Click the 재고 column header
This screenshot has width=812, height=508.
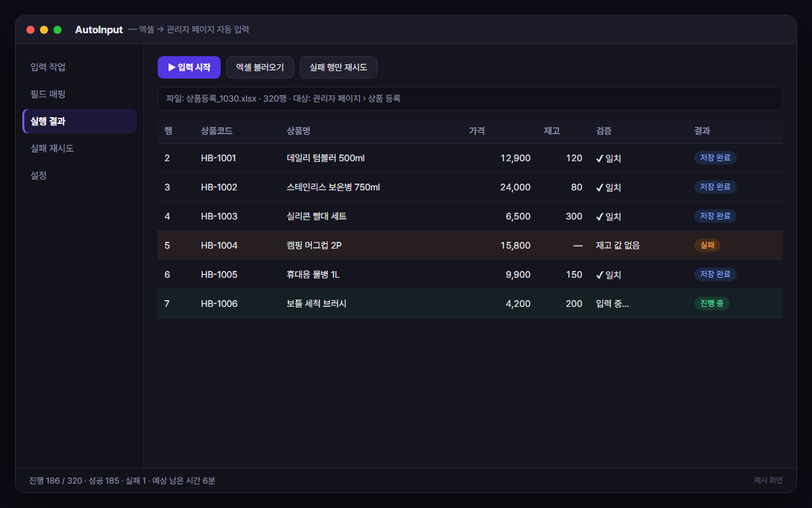551,131
